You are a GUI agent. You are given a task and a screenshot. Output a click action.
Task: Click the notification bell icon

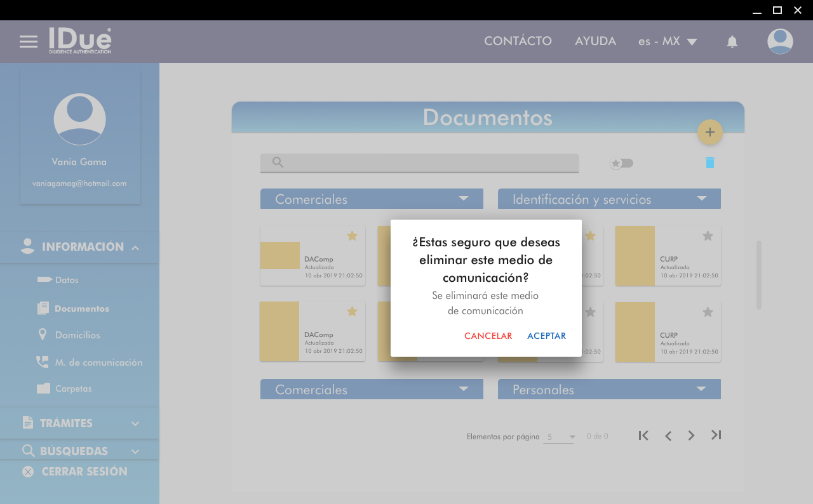tap(732, 42)
